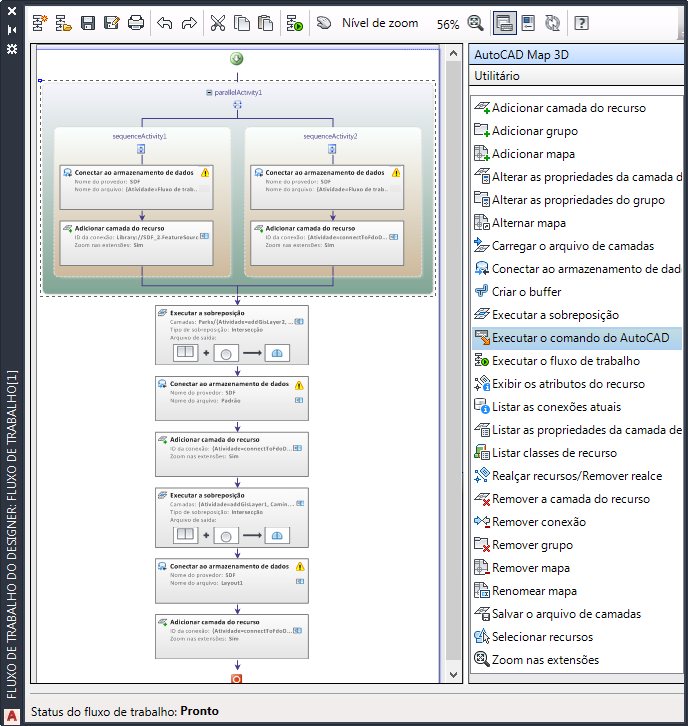Viewport: 688px width, 726px height.
Task: Click Executar a sobreposição list icon
Action: (x=482, y=315)
